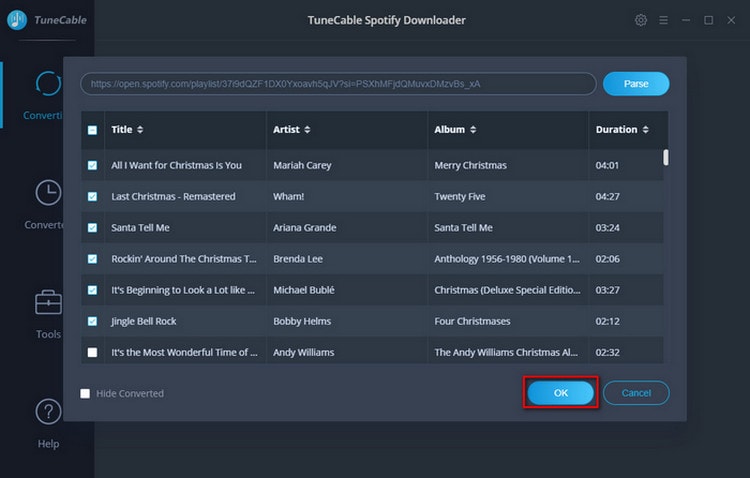Click the TuneCable Spotify Downloader window title
750x478 pixels.
pos(386,20)
